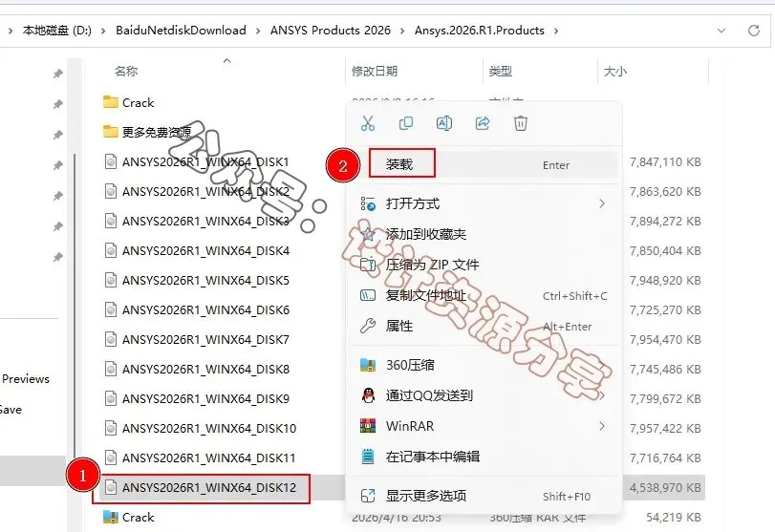Select file ANSYS2026R1_WINX64_DISK8

pos(205,370)
